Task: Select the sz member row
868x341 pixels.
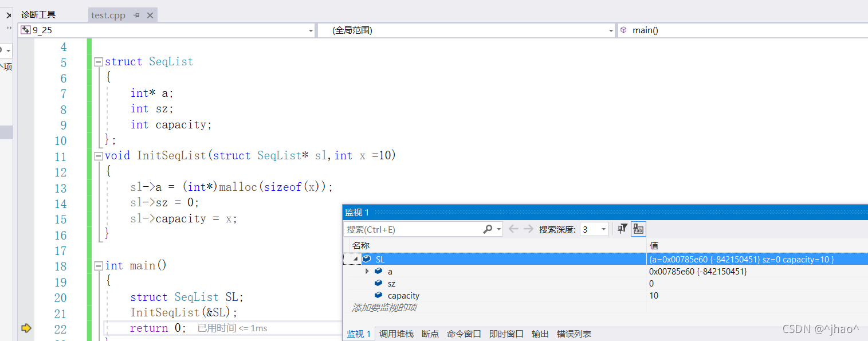Action: pos(606,283)
